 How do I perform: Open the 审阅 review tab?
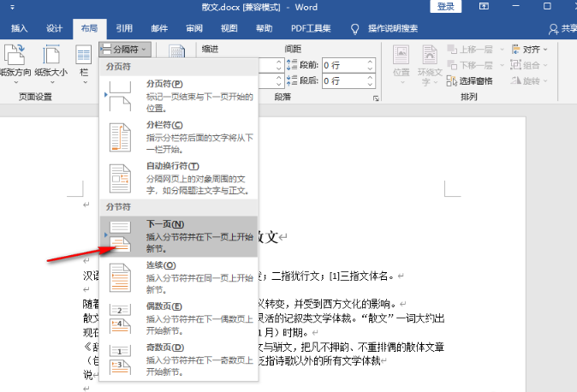point(194,28)
